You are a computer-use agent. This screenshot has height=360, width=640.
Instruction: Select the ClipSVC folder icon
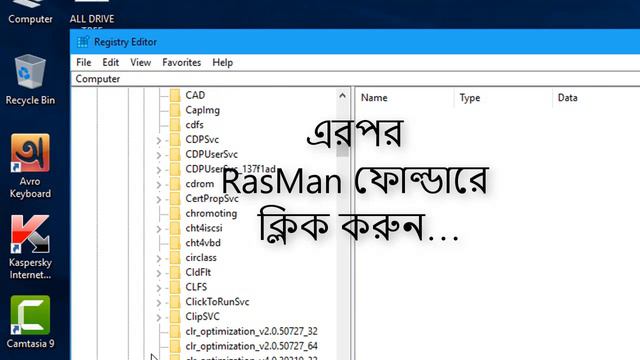175,317
